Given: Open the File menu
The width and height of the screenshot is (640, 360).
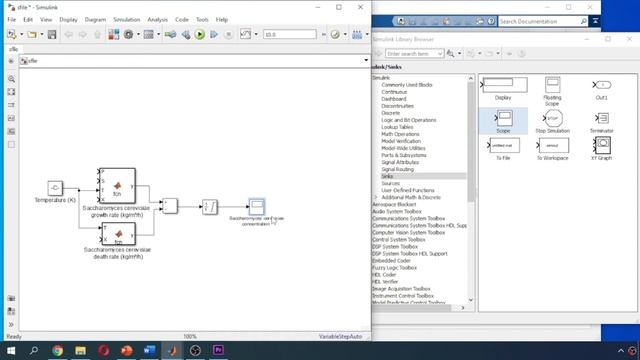Looking at the screenshot, I should point(11,20).
